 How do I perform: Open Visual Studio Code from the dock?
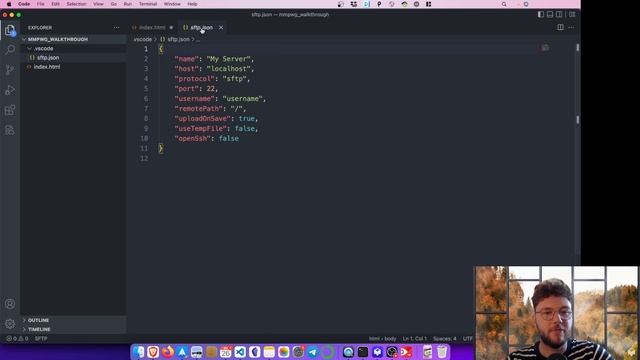tap(240, 352)
